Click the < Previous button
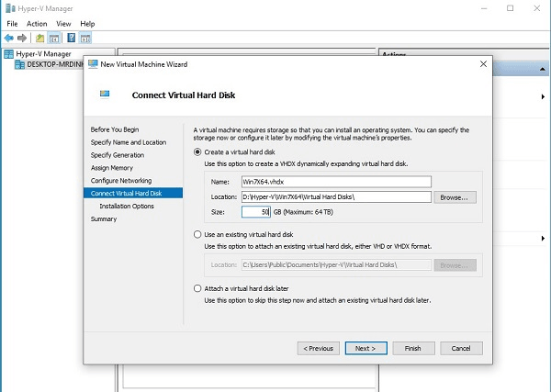 319,348
